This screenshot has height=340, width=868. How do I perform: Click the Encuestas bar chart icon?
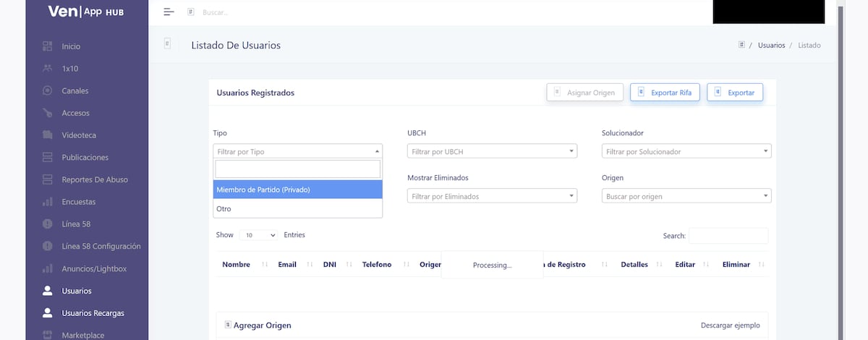tap(48, 202)
